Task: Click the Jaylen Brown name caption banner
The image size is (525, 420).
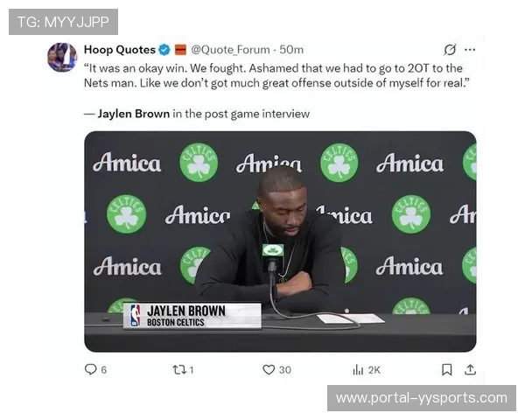Action: click(x=192, y=316)
